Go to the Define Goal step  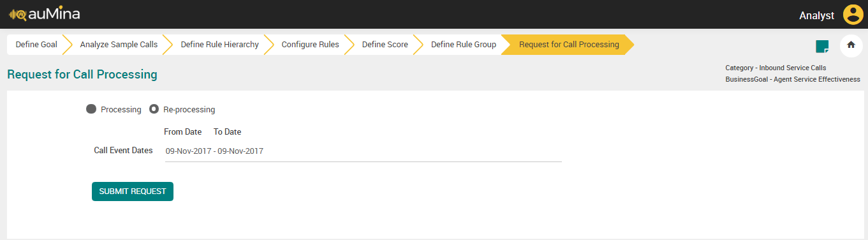click(36, 45)
